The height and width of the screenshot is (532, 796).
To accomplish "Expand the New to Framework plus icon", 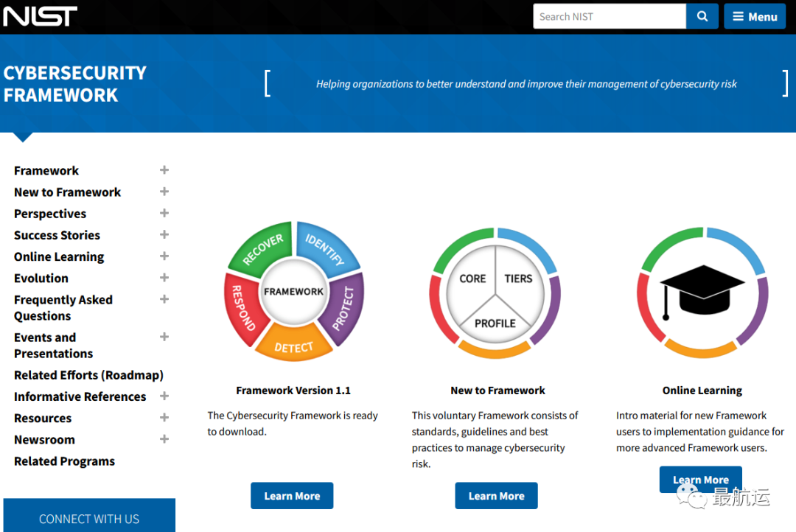I will [x=164, y=192].
